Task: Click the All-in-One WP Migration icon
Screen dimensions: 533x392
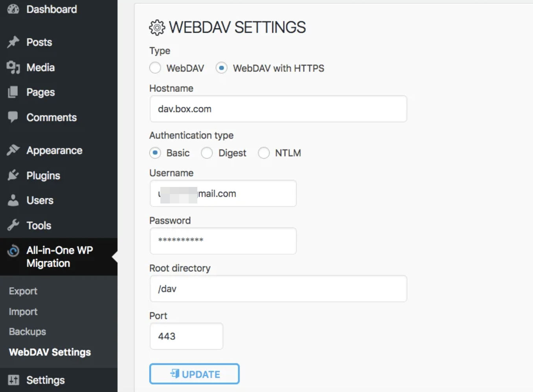Action: click(13, 251)
